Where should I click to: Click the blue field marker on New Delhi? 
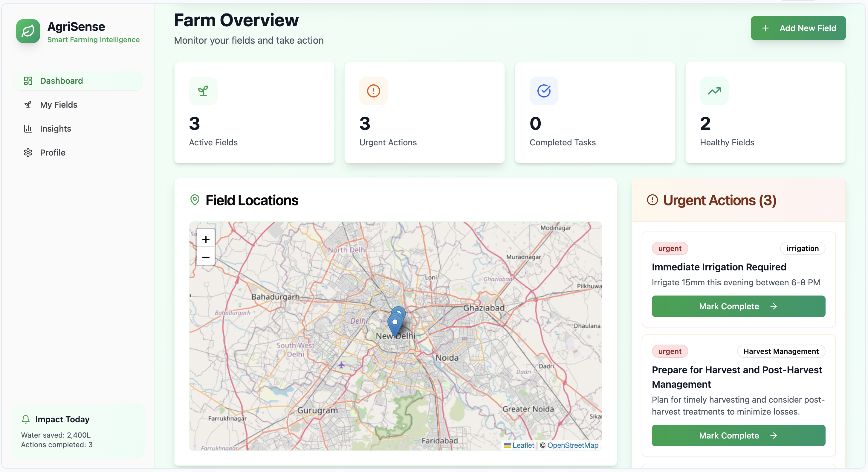pos(395,323)
